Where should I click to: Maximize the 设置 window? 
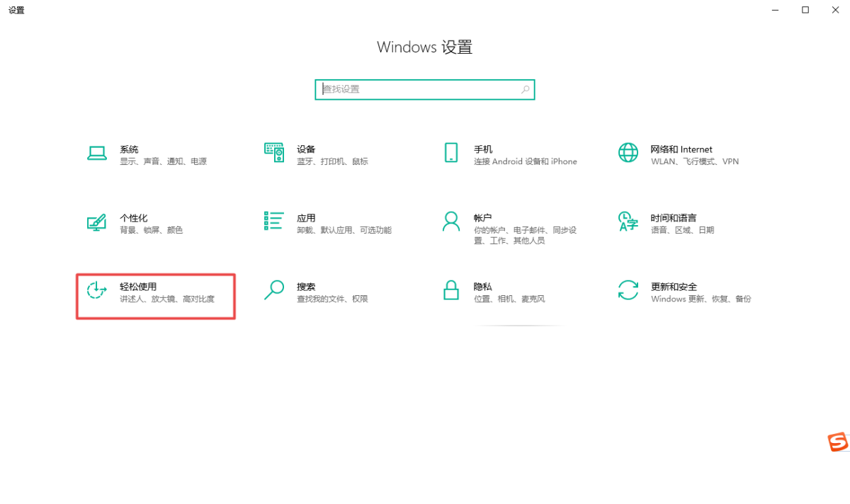click(805, 10)
